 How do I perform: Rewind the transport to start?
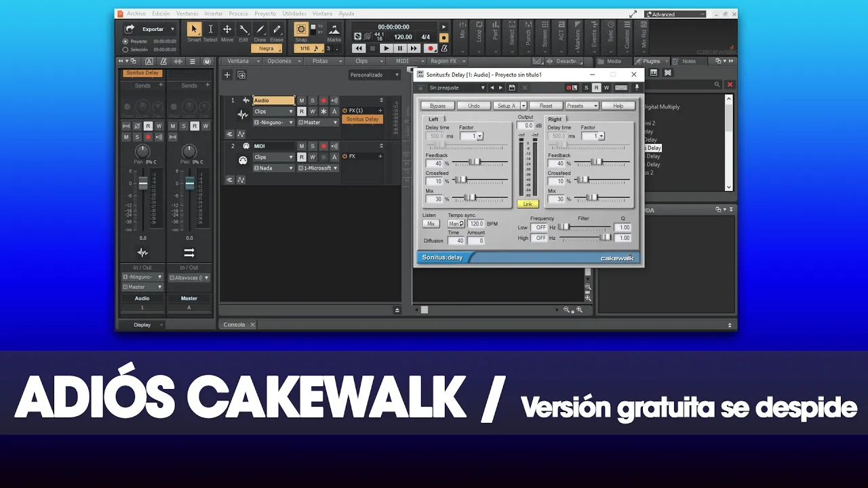[359, 48]
